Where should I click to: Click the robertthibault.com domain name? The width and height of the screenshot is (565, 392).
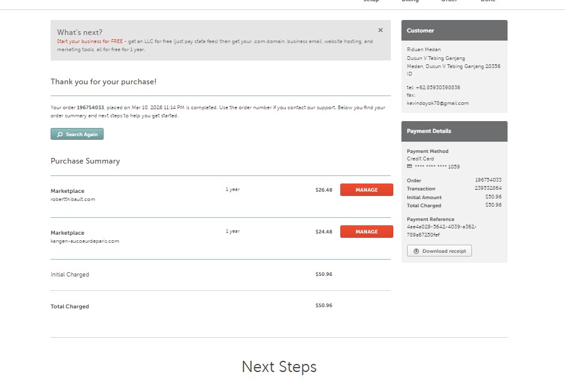pyautogui.click(x=73, y=200)
